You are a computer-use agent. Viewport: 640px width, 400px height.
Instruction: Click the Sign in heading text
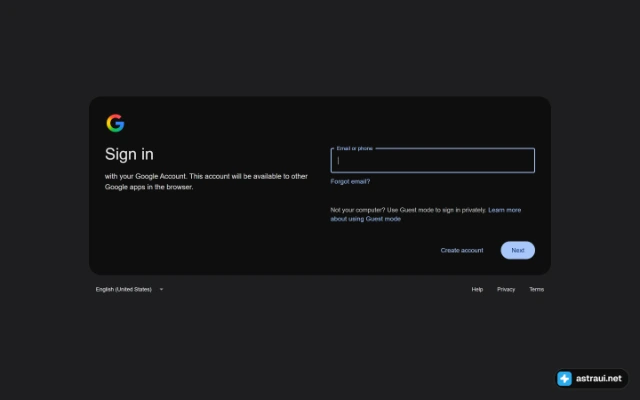click(129, 154)
